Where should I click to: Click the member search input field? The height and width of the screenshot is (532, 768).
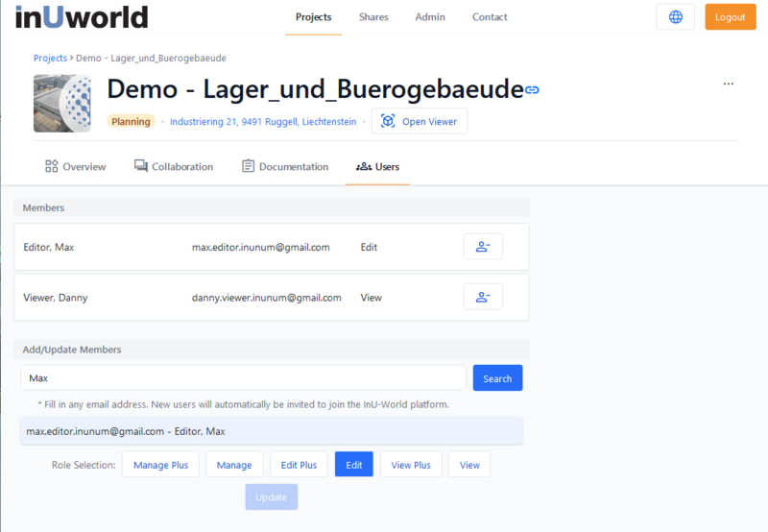click(x=243, y=378)
